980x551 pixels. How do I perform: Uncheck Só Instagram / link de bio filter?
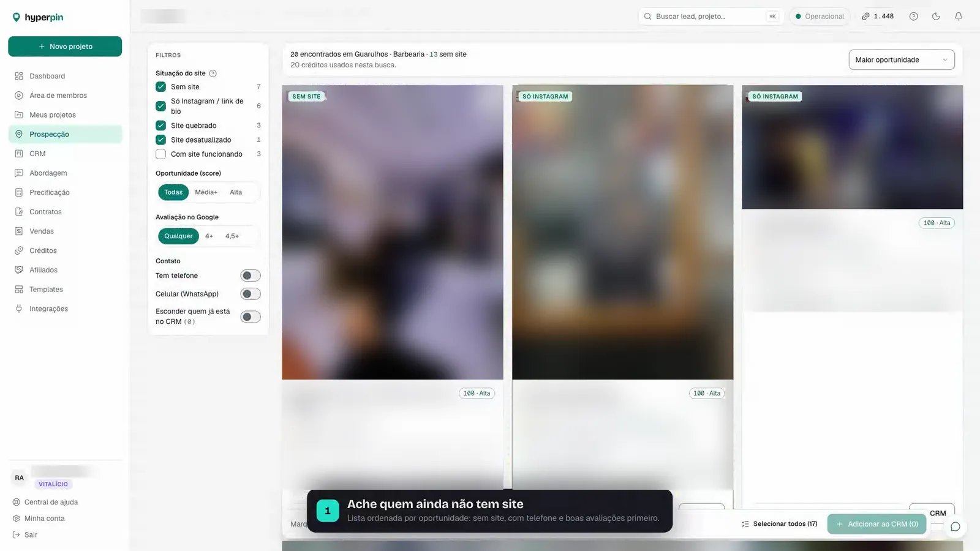pos(160,106)
